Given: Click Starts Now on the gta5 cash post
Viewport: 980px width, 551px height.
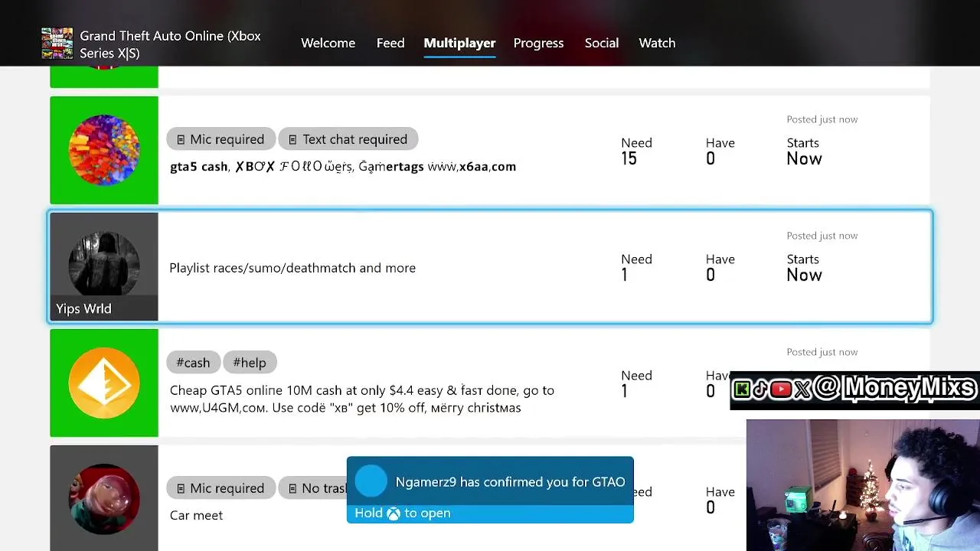Looking at the screenshot, I should (804, 152).
